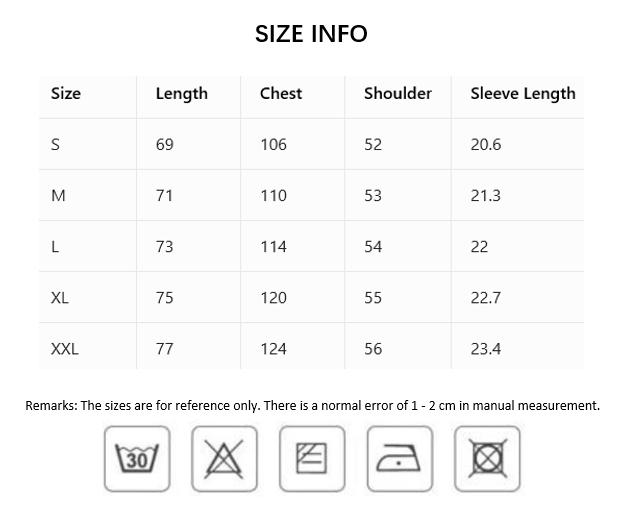
Task: Click the SIZE INFO heading
Action: (x=311, y=33)
